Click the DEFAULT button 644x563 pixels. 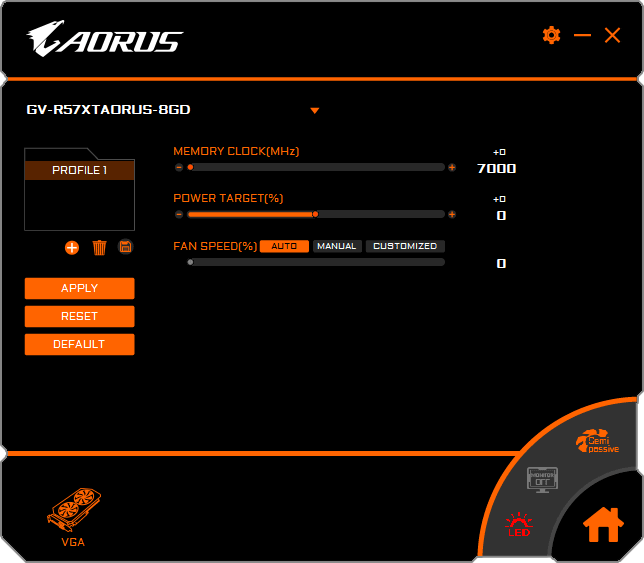(80, 344)
